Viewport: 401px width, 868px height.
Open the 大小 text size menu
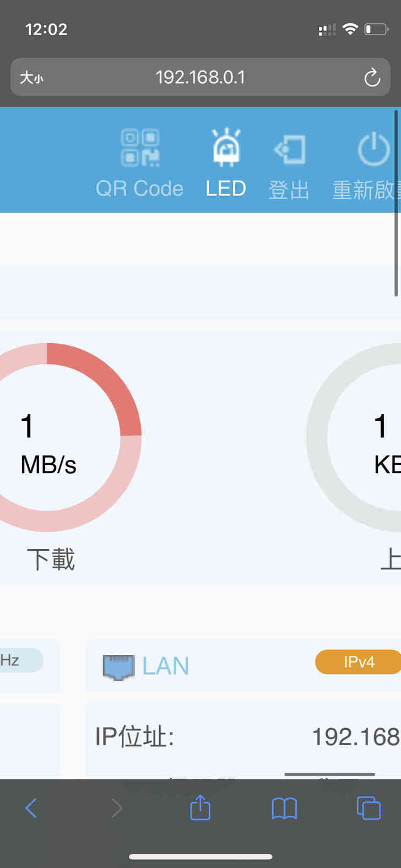(31, 78)
